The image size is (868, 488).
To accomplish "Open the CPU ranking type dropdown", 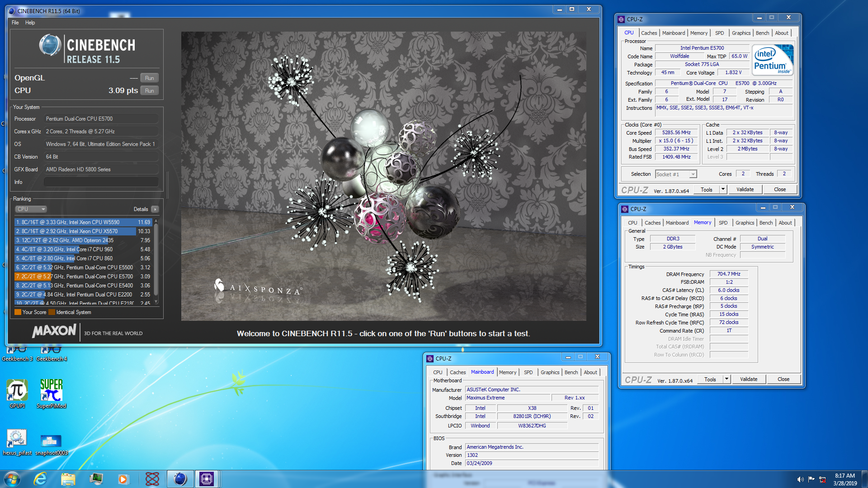I will (x=31, y=209).
